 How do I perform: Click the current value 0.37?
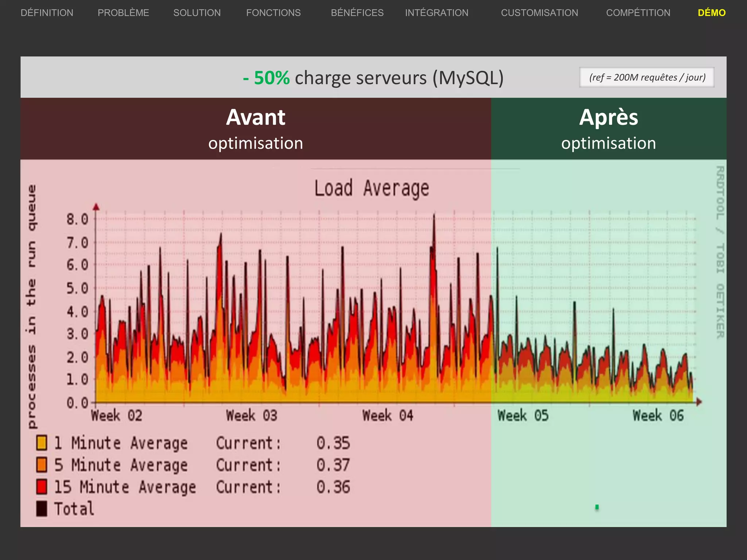point(333,465)
